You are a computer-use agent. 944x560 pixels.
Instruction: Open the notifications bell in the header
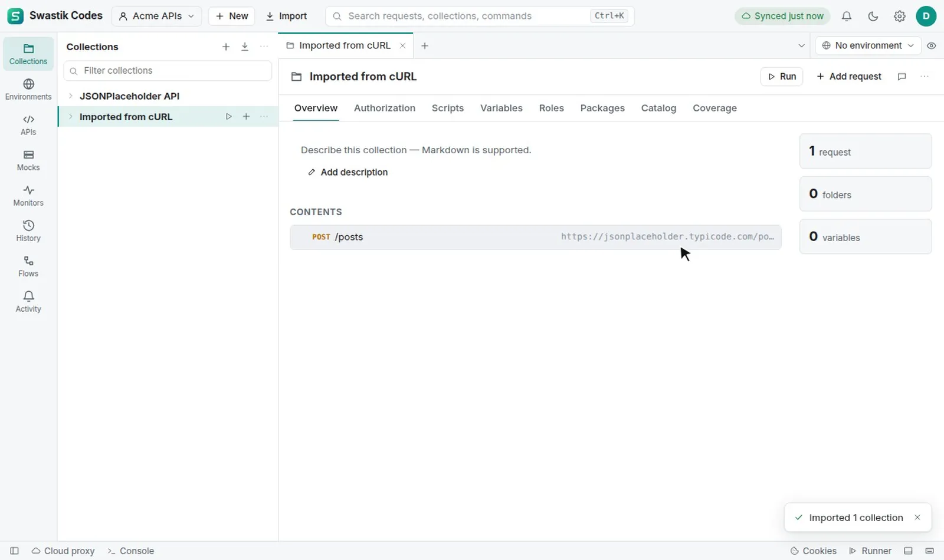coord(847,16)
